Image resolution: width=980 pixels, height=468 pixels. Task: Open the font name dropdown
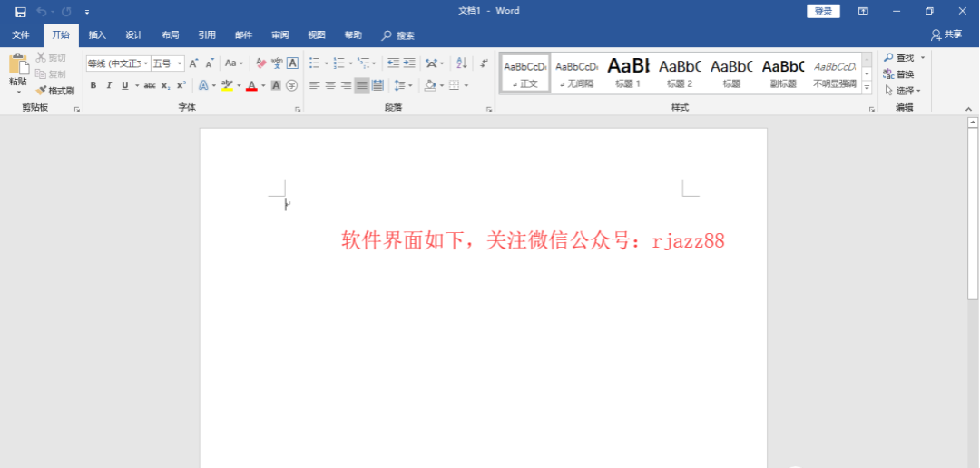(x=146, y=63)
